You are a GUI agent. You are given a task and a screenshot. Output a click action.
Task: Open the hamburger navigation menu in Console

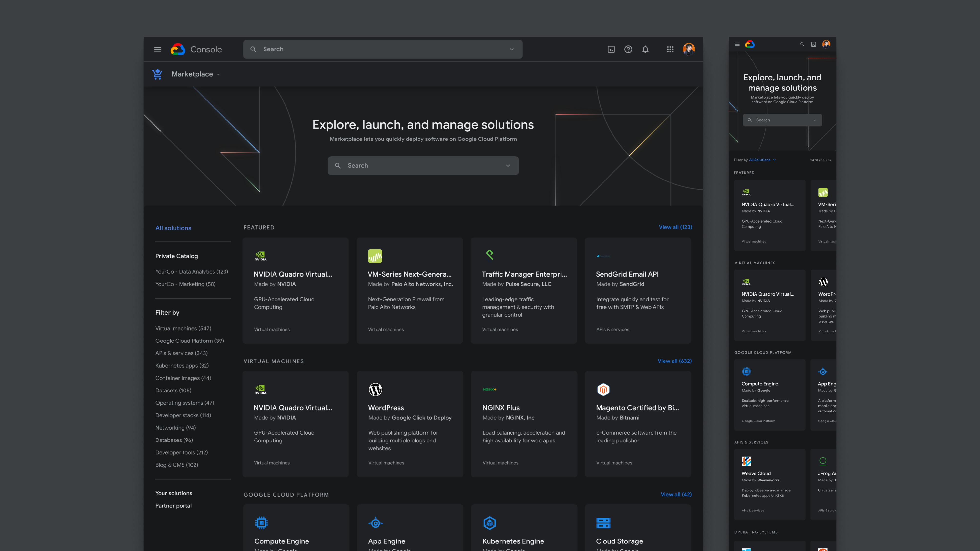point(157,50)
